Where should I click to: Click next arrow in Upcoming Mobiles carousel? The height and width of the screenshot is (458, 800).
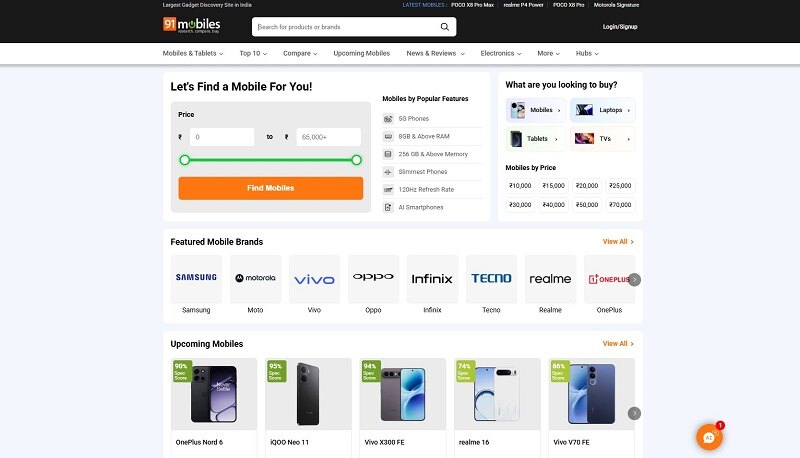(634, 413)
